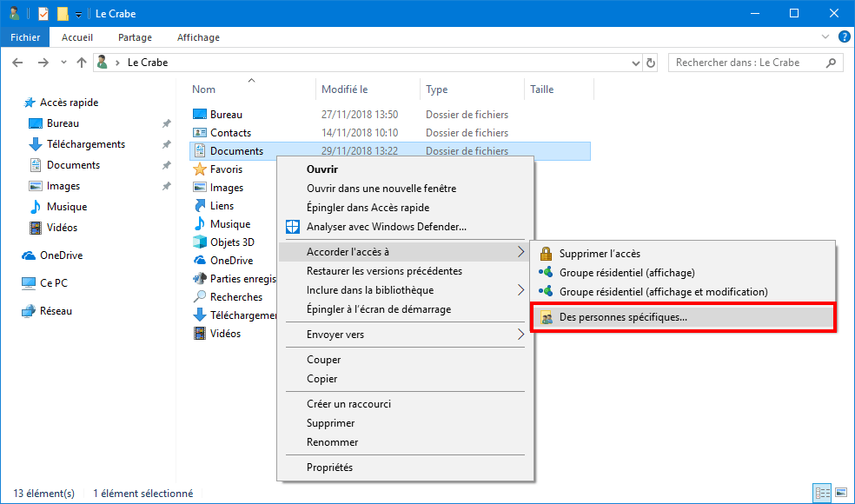Screen dimensions: 855x504
Task: Open the Fichier menu
Action: (x=25, y=37)
